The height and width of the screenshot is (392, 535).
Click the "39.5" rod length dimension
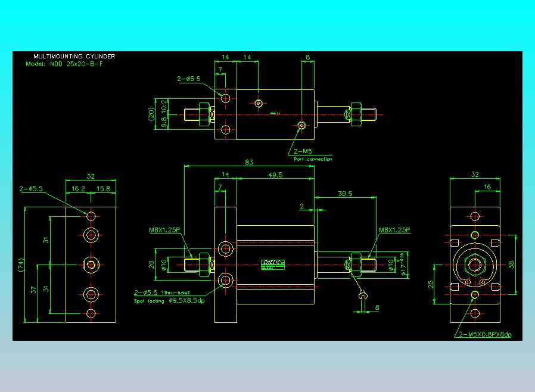pos(345,194)
